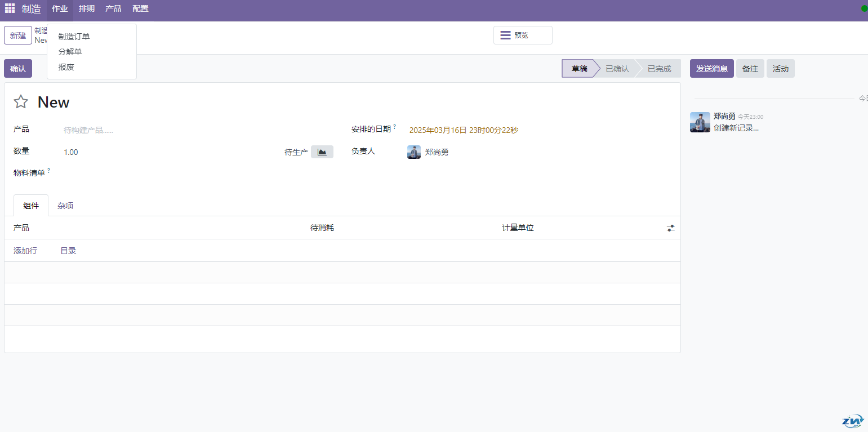The image size is (868, 432).
Task: Open the 配置 dropdown menu
Action: coord(140,8)
